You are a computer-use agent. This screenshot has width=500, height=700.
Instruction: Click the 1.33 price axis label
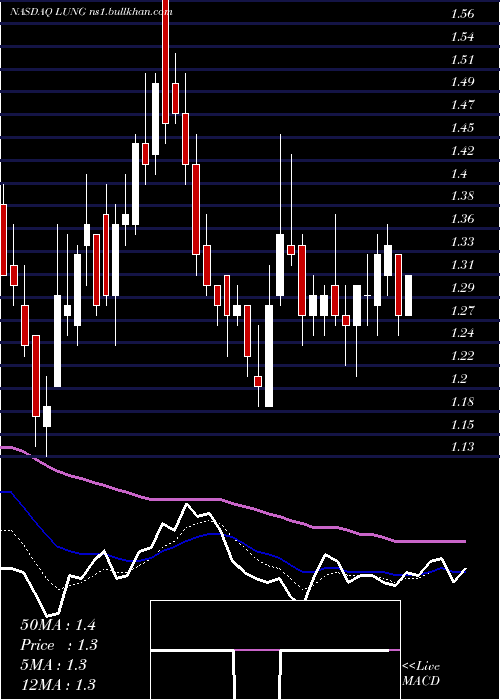point(462,242)
